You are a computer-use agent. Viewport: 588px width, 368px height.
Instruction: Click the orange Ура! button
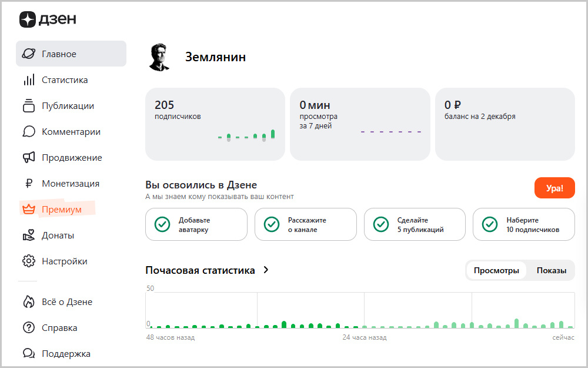554,188
